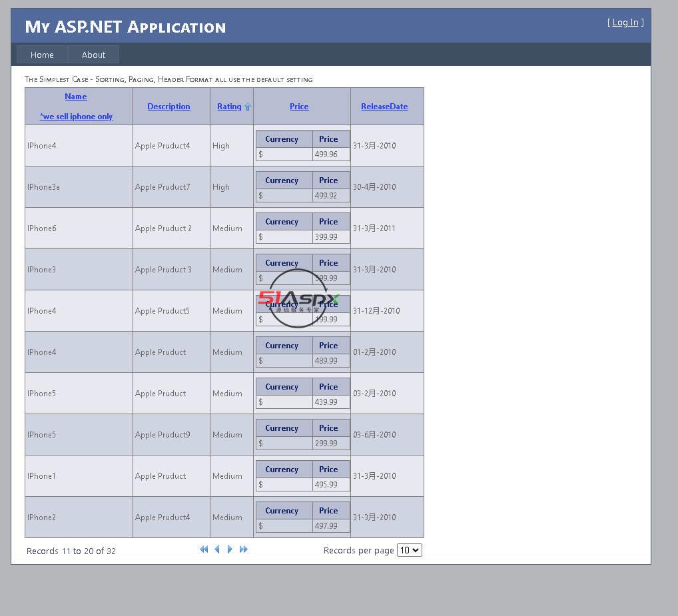
Task: Click the 399.99 price value
Action: pyautogui.click(x=326, y=237)
